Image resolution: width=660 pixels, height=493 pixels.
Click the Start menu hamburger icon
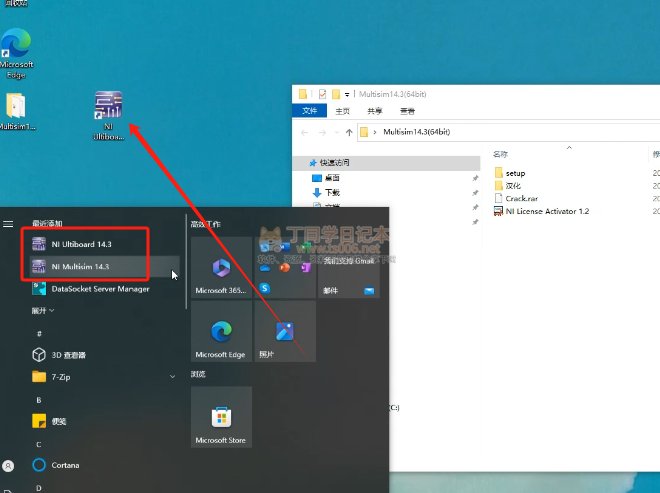[x=8, y=224]
